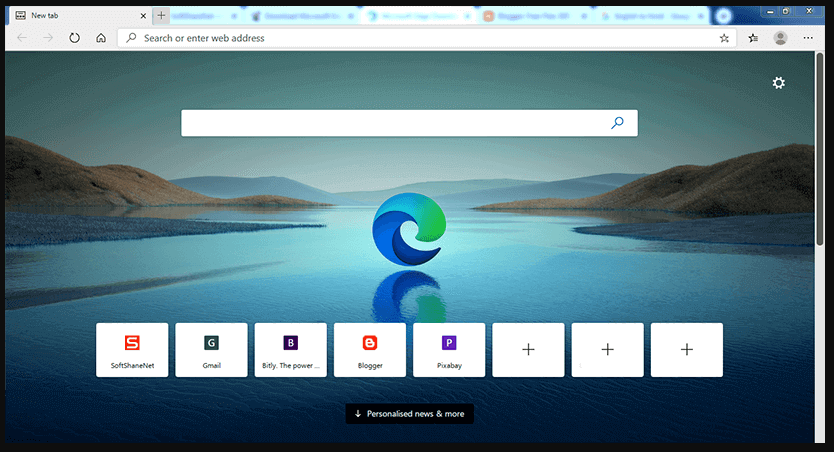Open the Blogger quick link tile

click(370, 350)
